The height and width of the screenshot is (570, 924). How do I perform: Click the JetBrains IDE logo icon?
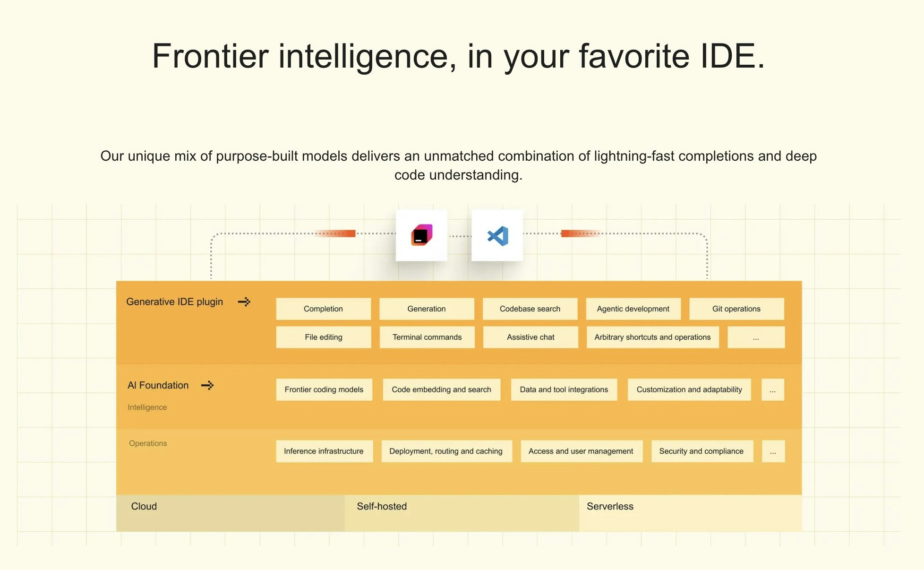(x=421, y=235)
